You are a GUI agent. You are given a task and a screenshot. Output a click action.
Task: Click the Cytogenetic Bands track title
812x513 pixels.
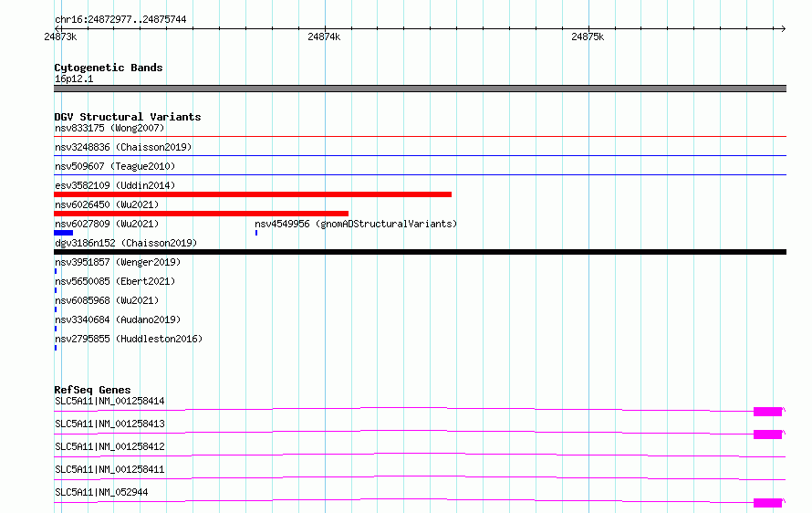click(x=109, y=68)
